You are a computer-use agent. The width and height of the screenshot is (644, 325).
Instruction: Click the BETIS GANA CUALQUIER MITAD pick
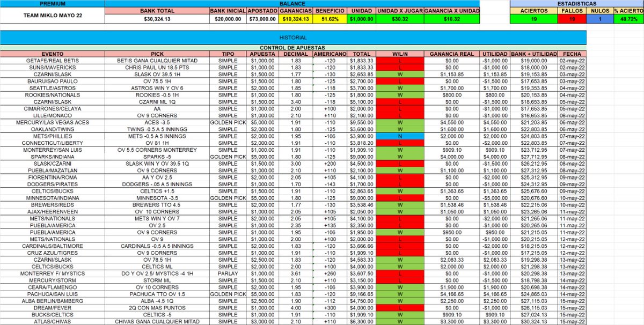tap(157, 61)
